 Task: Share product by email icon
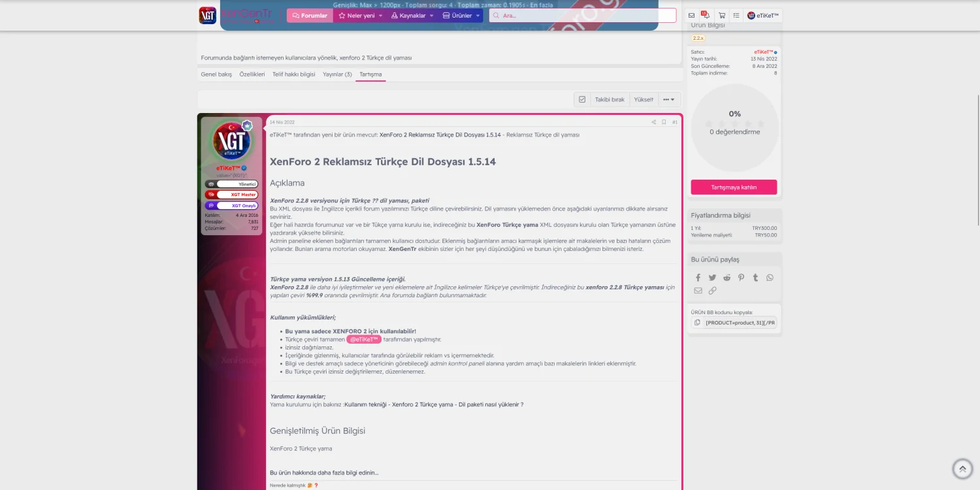[698, 291]
